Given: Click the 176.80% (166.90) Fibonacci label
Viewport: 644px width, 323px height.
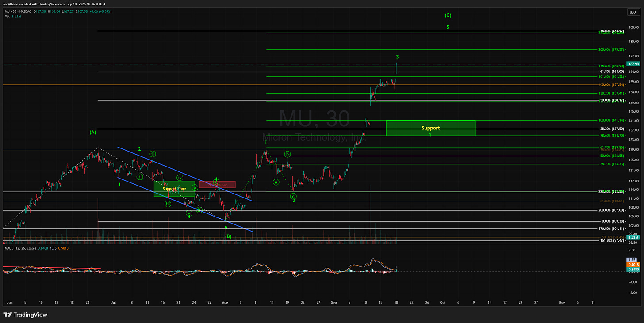Looking at the screenshot, I should 611,66.
